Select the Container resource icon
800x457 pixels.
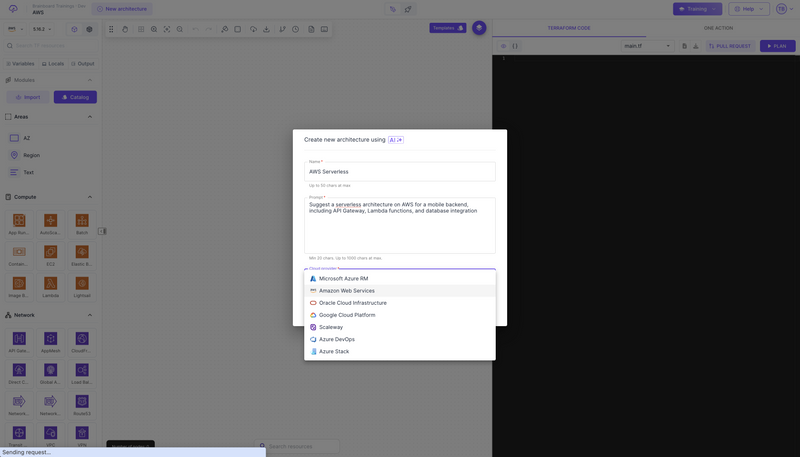pos(19,252)
